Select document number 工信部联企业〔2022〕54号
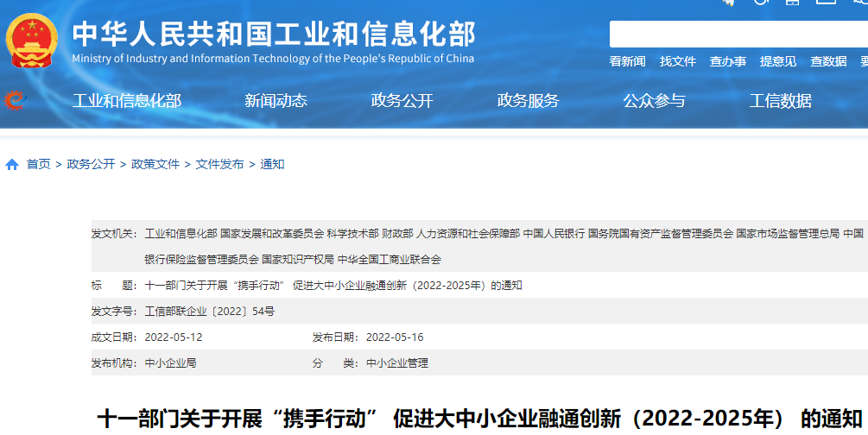Image resolution: width=868 pixels, height=435 pixels. [x=210, y=312]
